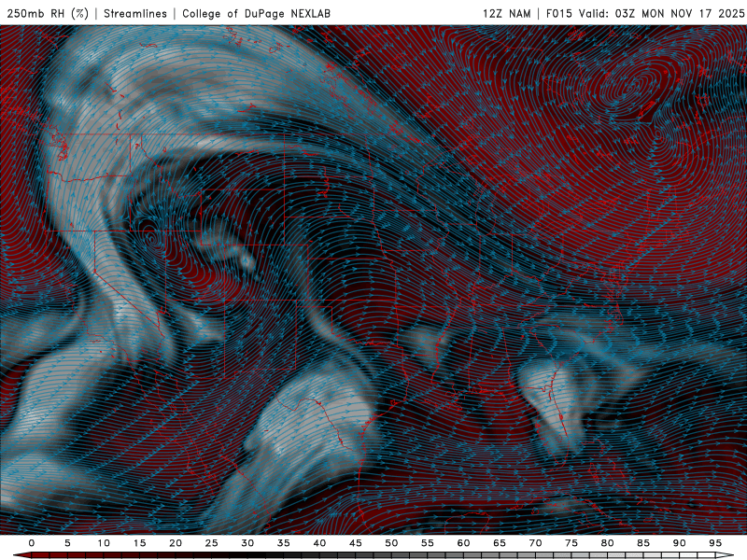Image resolution: width=747 pixels, height=560 pixels.
Task: Click the "70" legend value
Action: point(535,543)
